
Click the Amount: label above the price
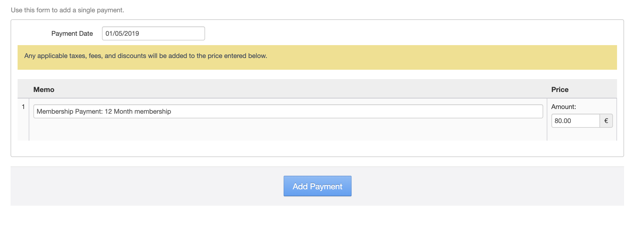tap(563, 107)
